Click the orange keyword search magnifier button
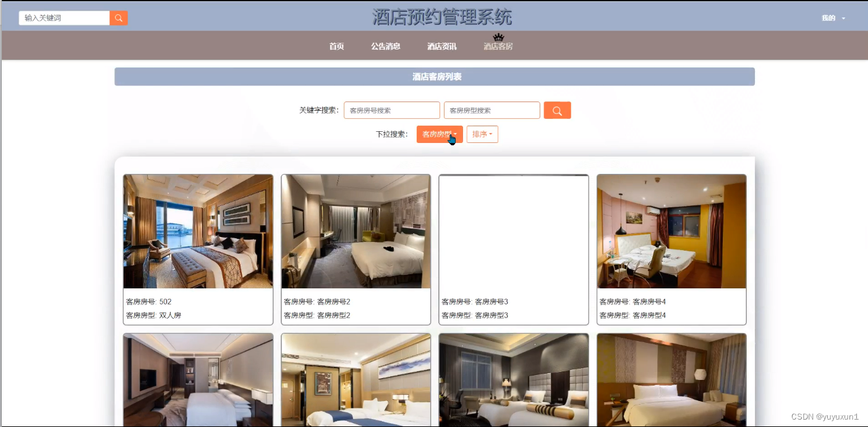This screenshot has width=868, height=427. point(557,110)
